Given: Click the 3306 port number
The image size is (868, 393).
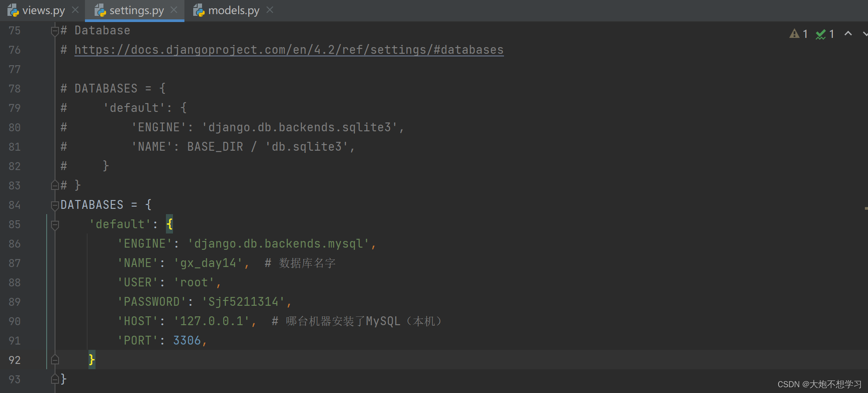Looking at the screenshot, I should pyautogui.click(x=187, y=341).
